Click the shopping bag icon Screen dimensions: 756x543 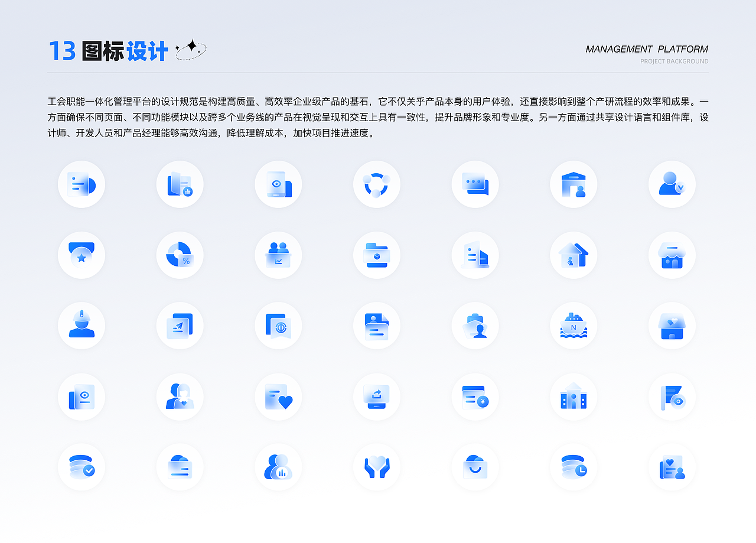(475, 467)
